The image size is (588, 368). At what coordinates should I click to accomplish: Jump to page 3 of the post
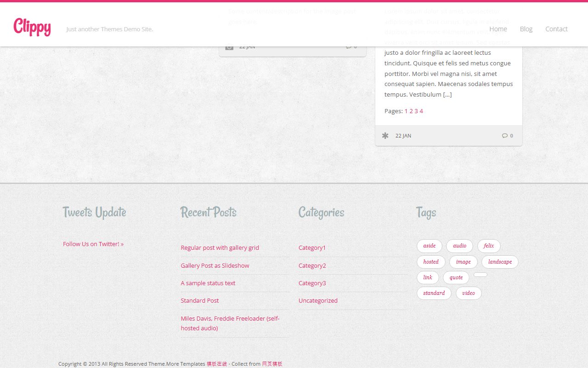point(416,111)
